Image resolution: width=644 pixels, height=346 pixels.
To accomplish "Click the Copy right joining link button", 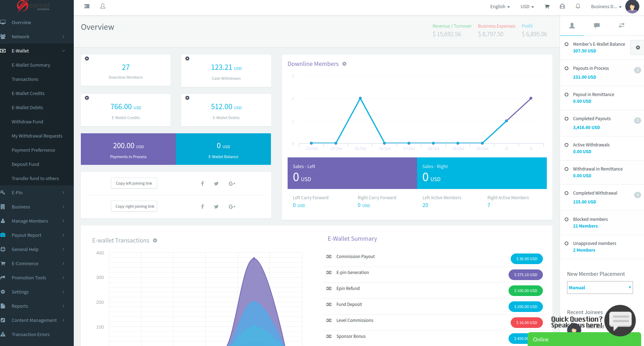I will coord(135,206).
